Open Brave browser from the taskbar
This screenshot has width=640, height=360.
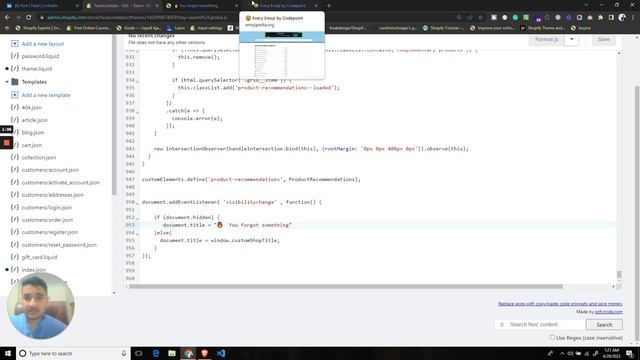coord(204,353)
